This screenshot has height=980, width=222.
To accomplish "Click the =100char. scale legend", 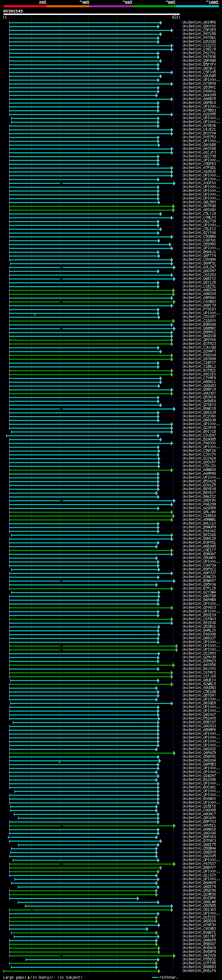I will [165, 977].
